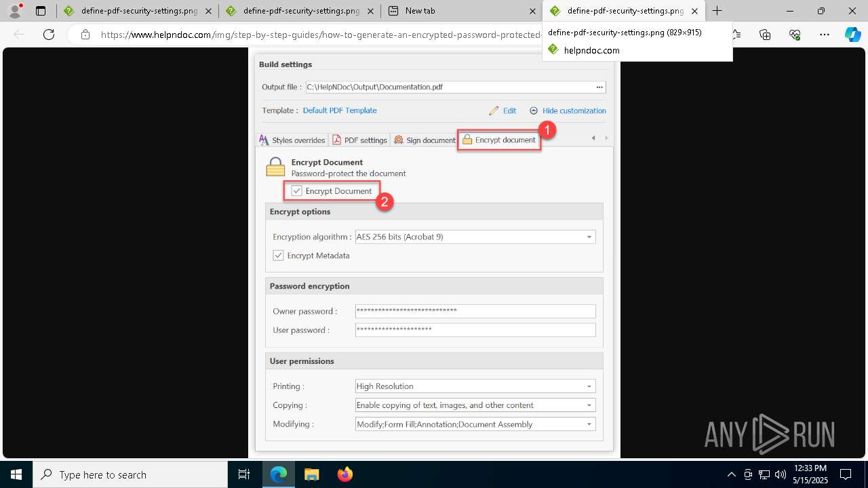Toggle the Encrypt Metadata checkbox

click(278, 256)
